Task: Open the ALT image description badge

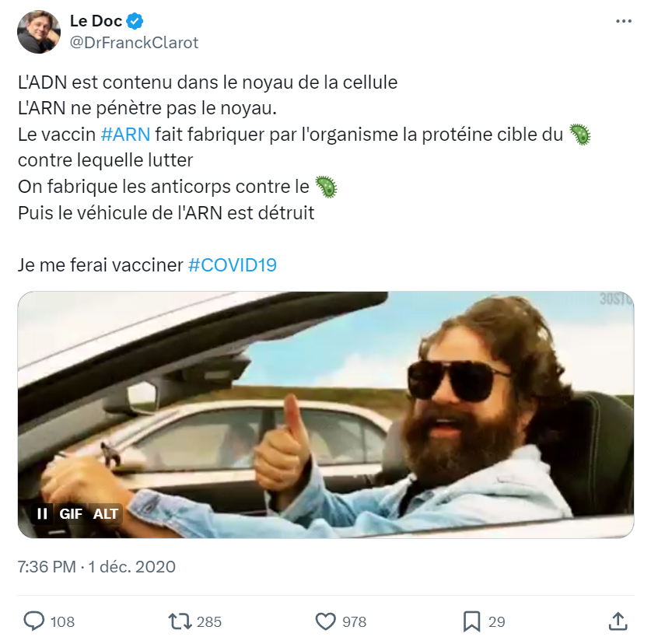Action: 106,514
